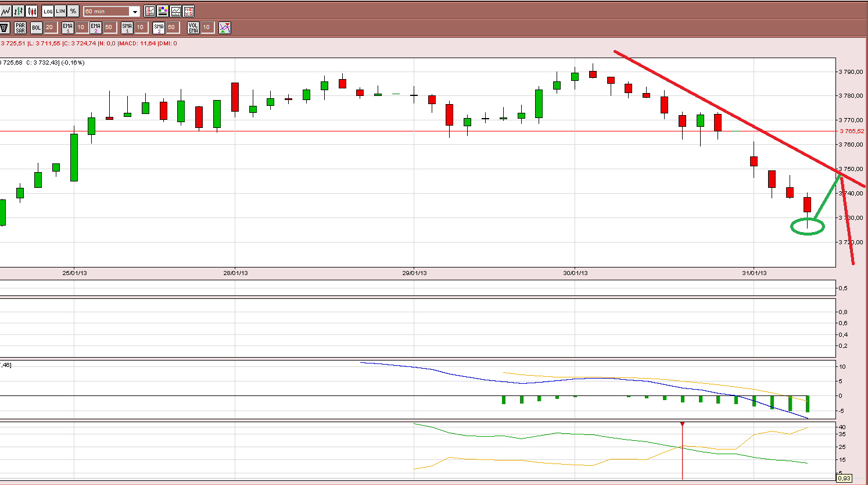This screenshot has width=868, height=485.
Task: Click the 25/01/13 date label
Action: pos(74,273)
